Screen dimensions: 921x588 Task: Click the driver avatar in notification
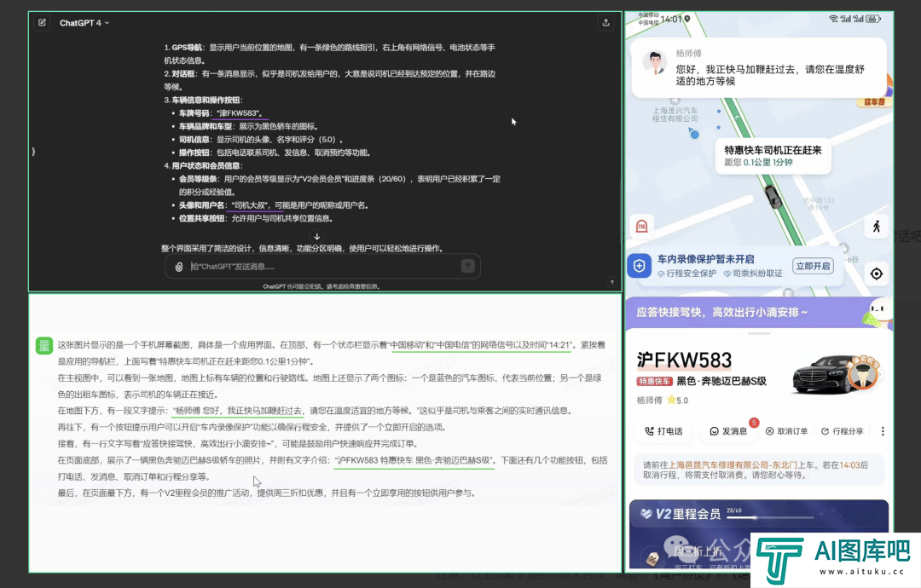click(x=655, y=63)
